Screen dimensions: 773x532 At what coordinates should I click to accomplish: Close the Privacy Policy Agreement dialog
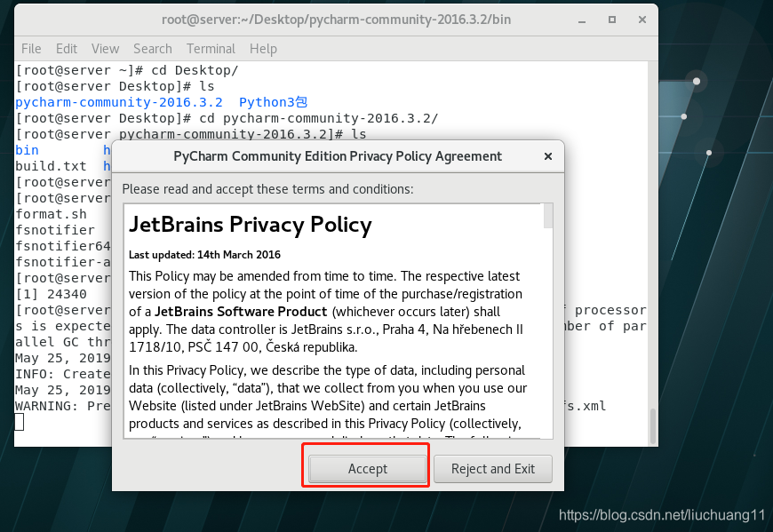point(547,156)
